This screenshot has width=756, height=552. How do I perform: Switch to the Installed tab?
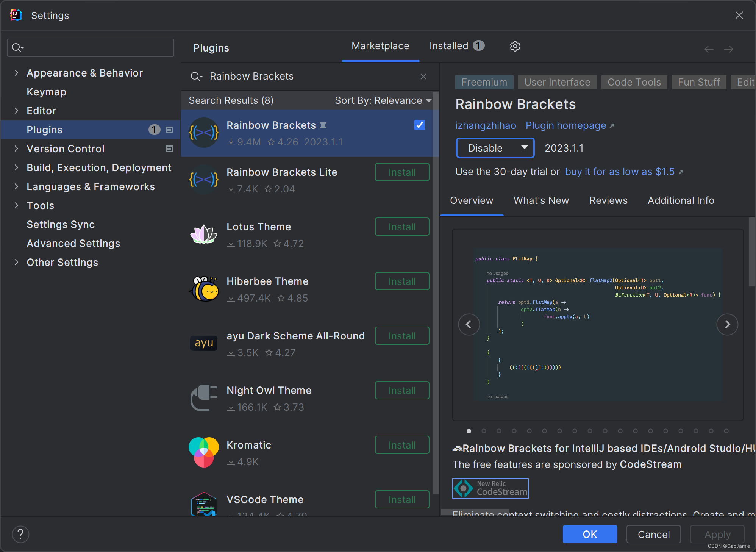tap(450, 46)
